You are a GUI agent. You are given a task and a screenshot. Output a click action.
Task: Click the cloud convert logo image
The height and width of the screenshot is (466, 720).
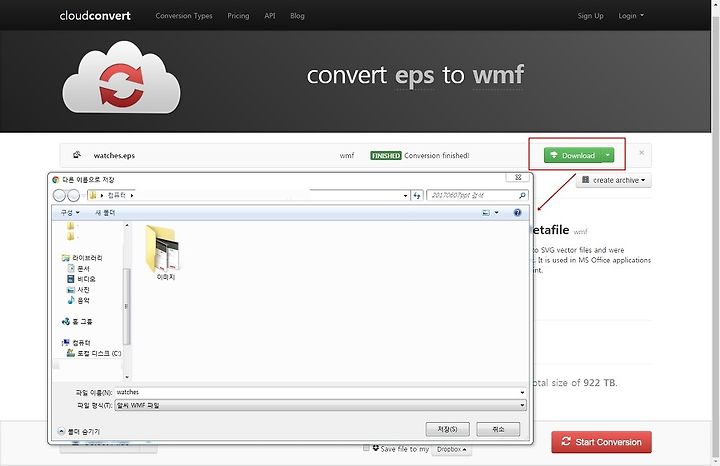(122, 77)
